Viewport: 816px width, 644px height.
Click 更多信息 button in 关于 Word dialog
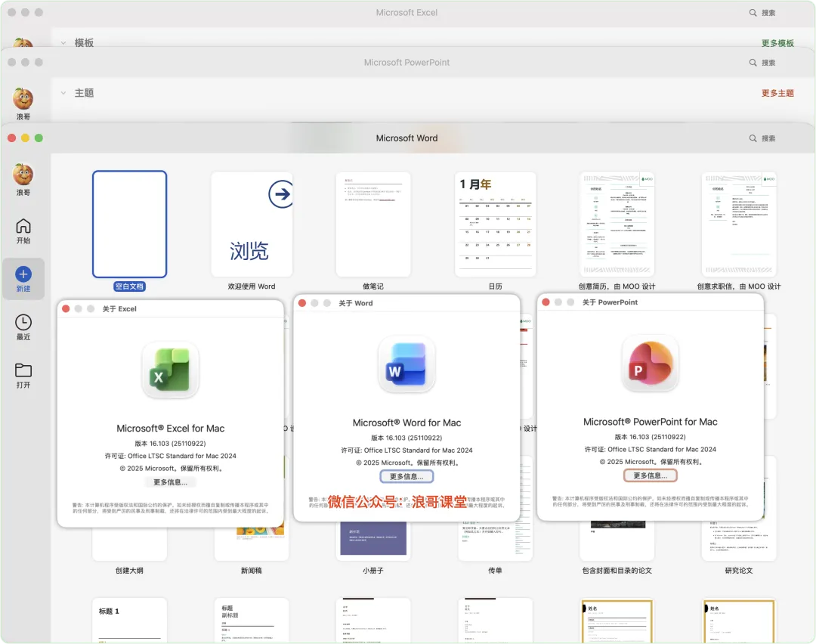tap(406, 476)
